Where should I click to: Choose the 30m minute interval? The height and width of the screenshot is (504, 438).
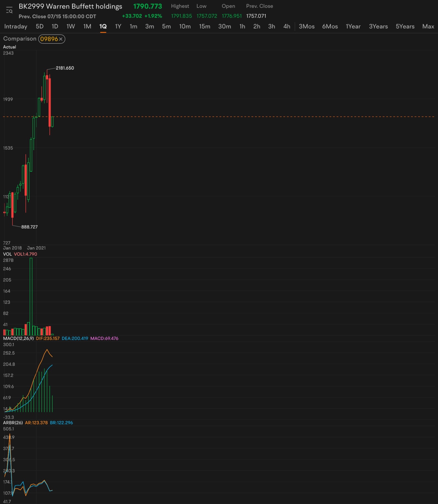[x=224, y=27]
